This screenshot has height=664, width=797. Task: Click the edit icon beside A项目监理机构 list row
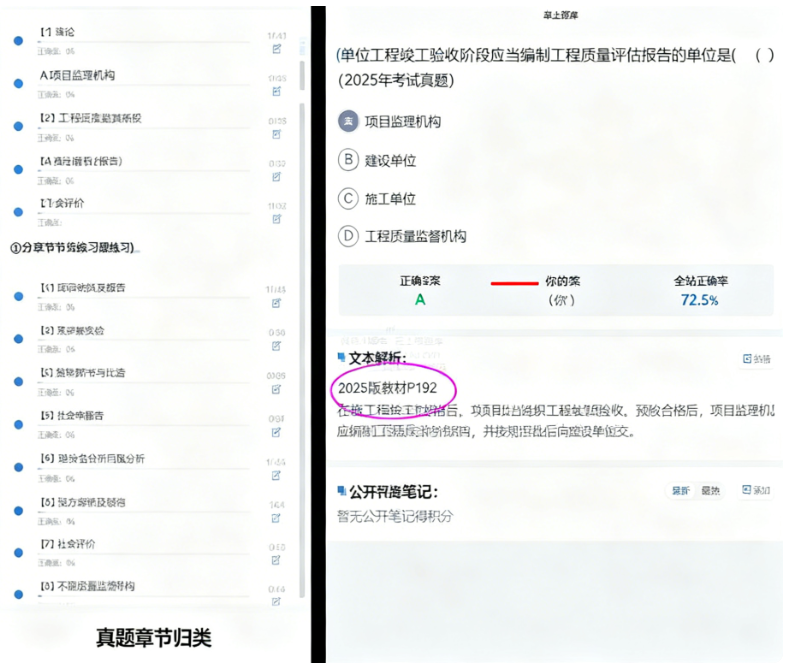tap(277, 91)
